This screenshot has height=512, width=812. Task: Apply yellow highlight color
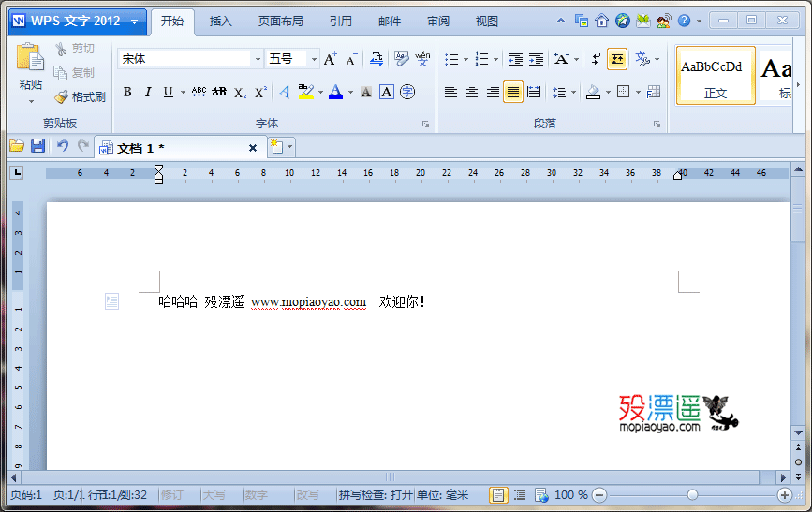click(x=306, y=92)
